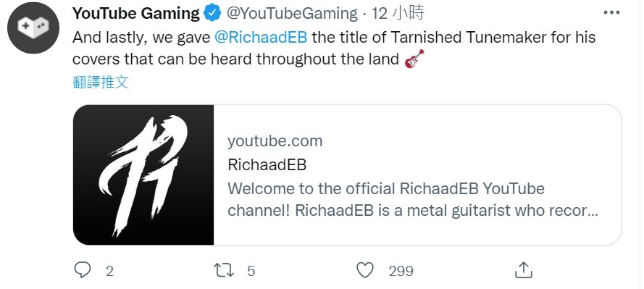Click the like count 299
The image size is (644, 289).
(401, 271)
